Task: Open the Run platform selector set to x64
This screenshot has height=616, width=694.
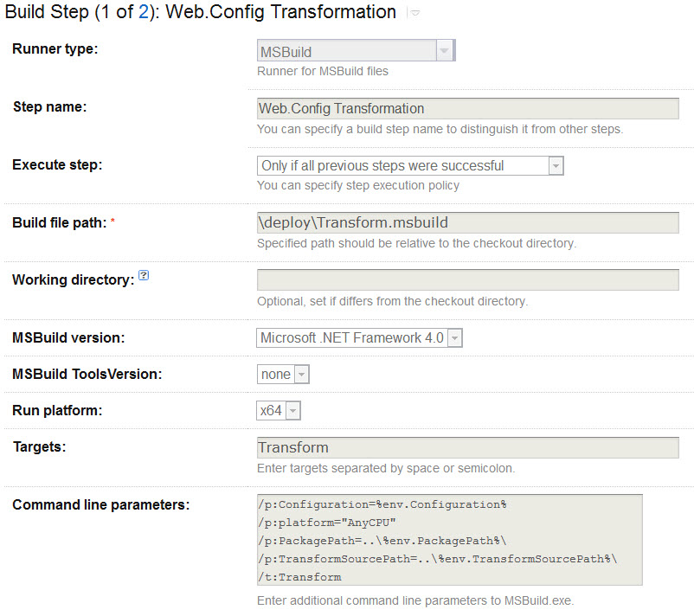Action: [273, 410]
